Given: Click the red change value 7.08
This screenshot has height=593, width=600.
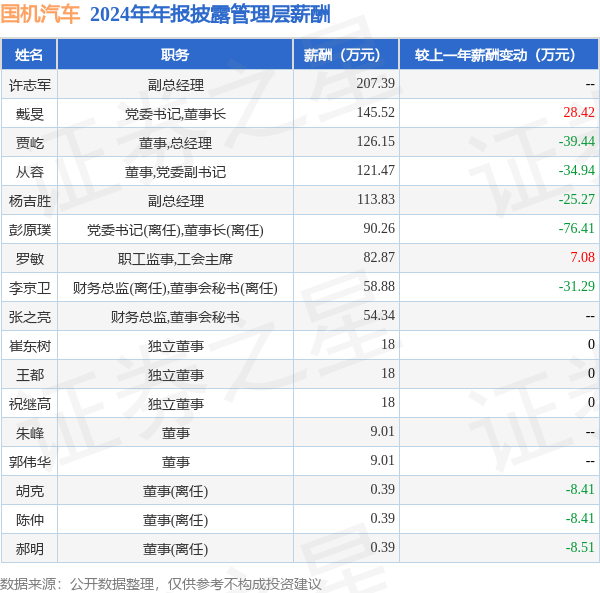Looking at the screenshot, I should click(582, 257).
